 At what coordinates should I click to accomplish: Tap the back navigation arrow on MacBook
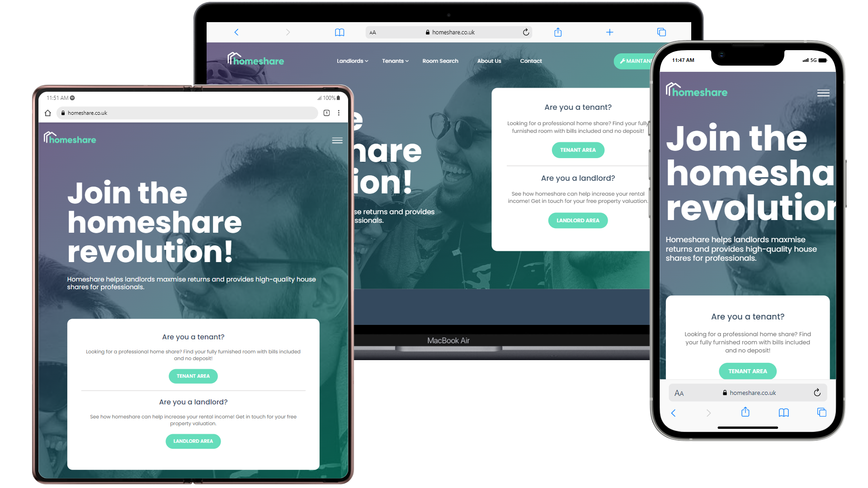point(237,32)
